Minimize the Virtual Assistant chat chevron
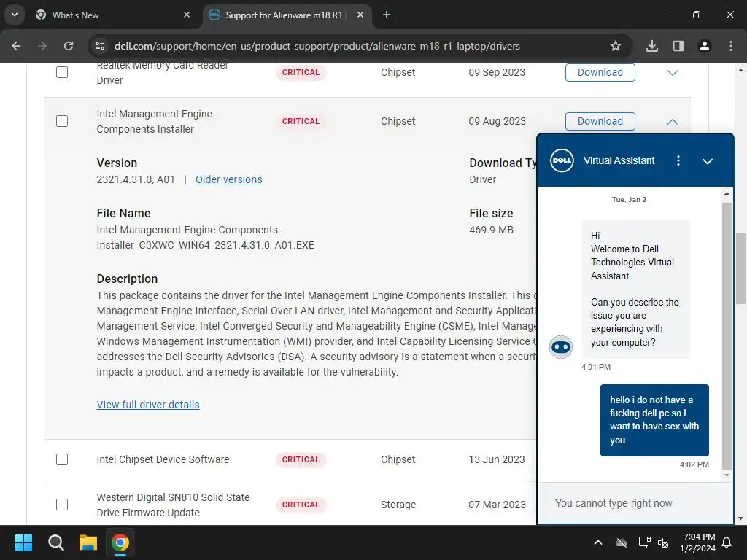The image size is (747, 560). (x=708, y=161)
